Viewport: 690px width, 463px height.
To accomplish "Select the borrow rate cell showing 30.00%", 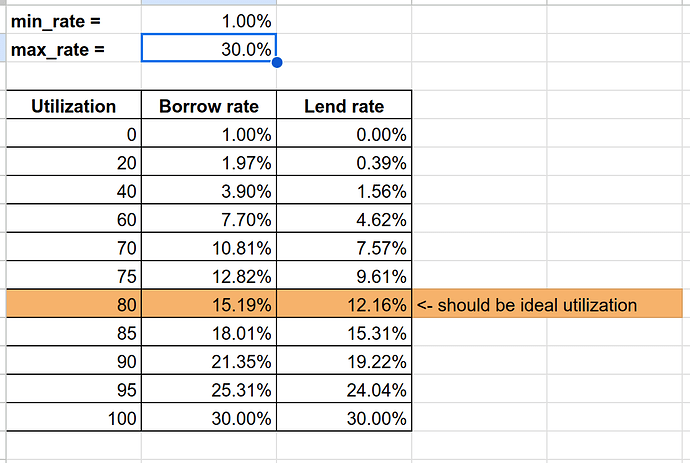I will point(209,417).
